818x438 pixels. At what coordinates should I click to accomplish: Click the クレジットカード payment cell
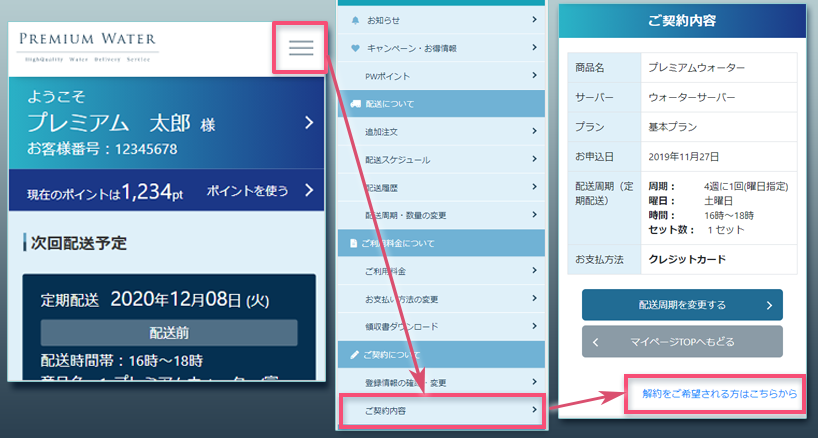click(719, 259)
